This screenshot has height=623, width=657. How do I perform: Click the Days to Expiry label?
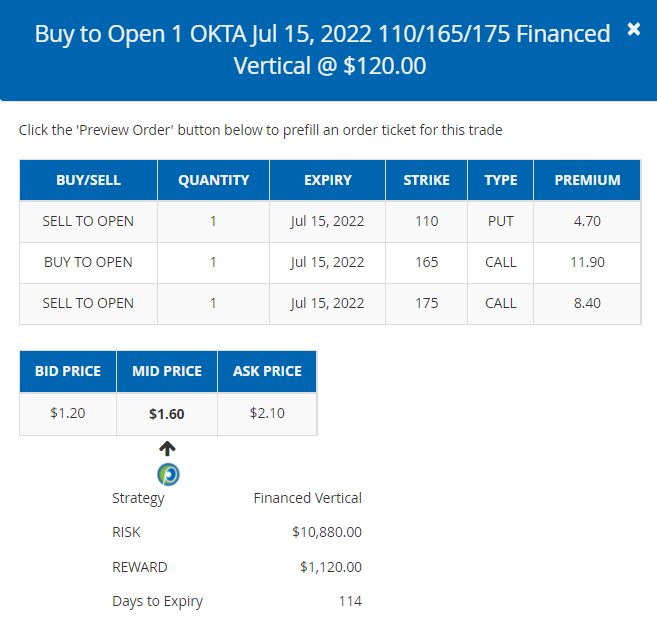tap(158, 602)
